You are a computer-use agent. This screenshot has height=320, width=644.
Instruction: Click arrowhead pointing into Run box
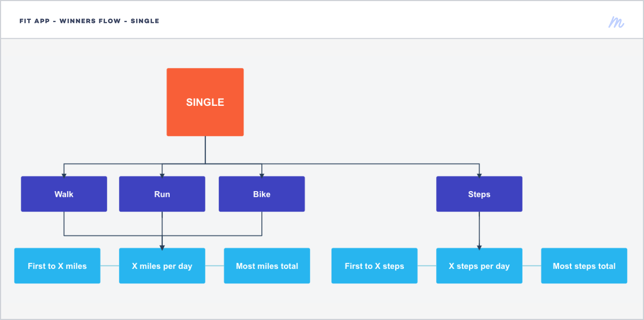click(162, 176)
